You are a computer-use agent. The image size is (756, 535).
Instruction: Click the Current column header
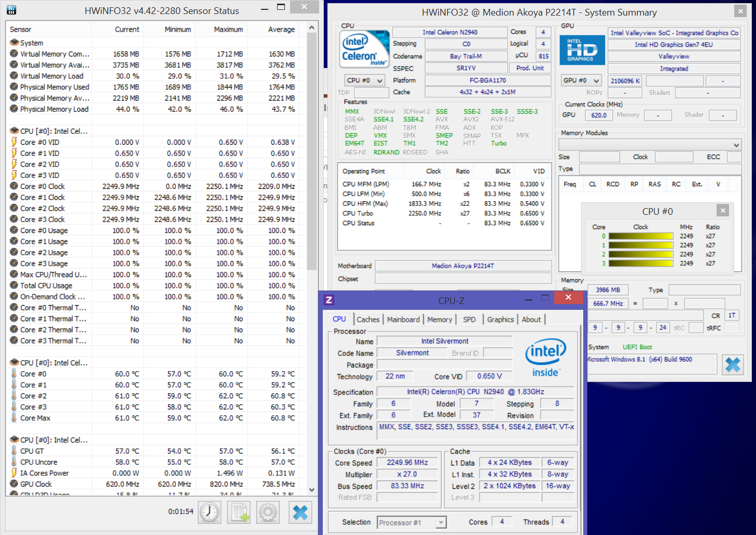point(117,30)
